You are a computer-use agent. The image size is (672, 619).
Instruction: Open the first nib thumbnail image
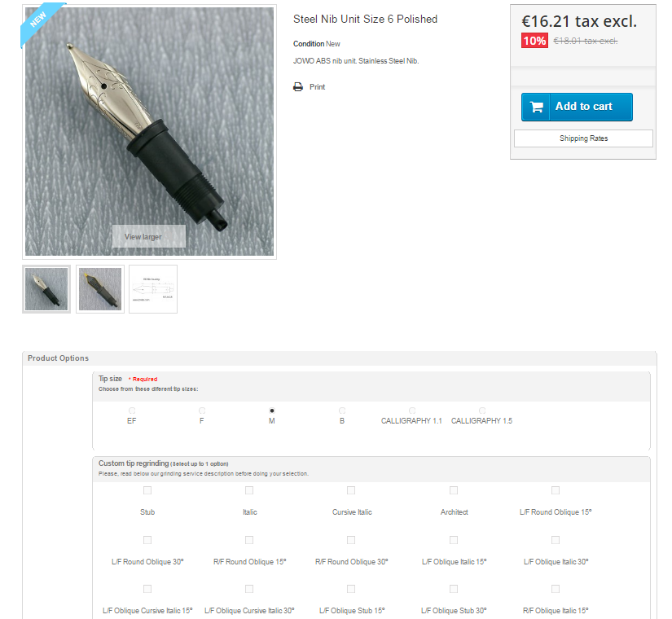pyautogui.click(x=46, y=289)
